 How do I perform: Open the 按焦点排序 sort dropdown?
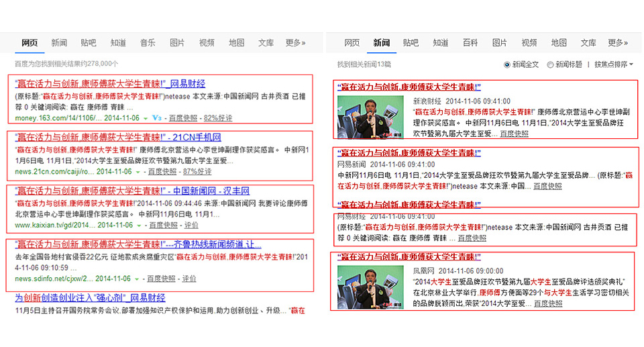[614, 64]
